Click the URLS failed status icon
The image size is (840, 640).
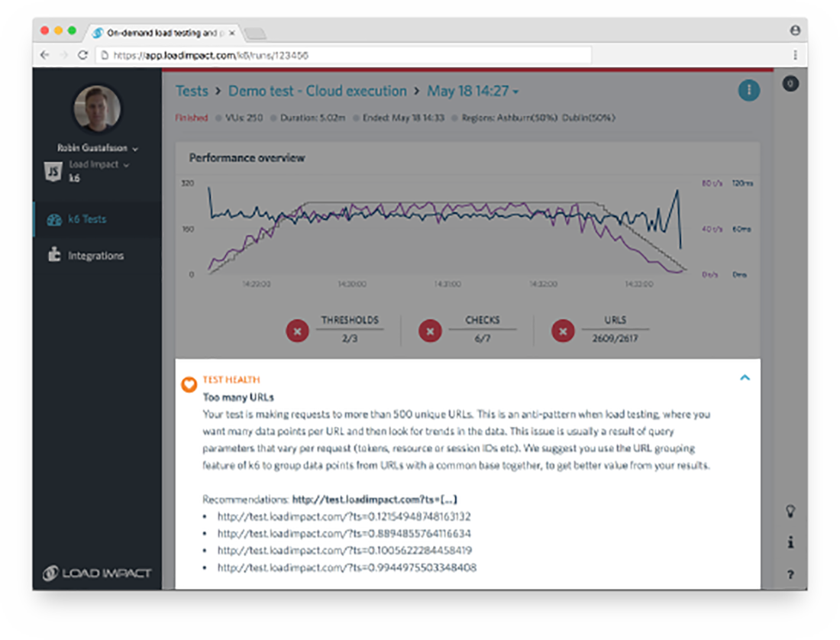[563, 331]
